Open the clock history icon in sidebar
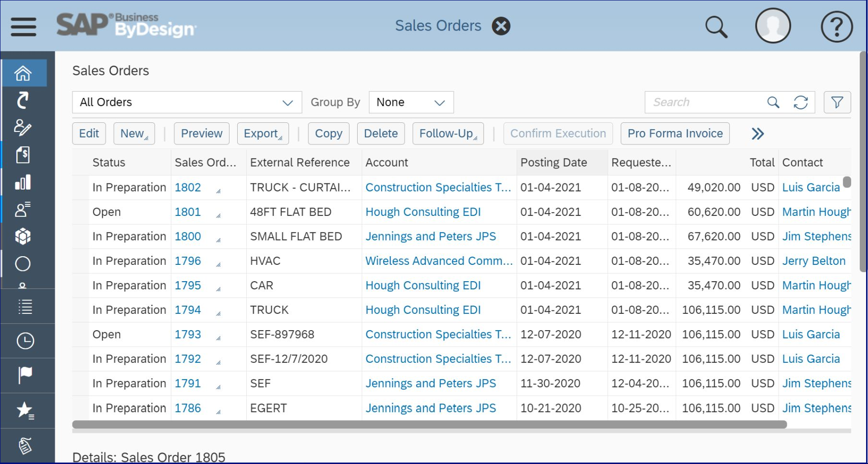The width and height of the screenshot is (868, 464). coord(24,341)
